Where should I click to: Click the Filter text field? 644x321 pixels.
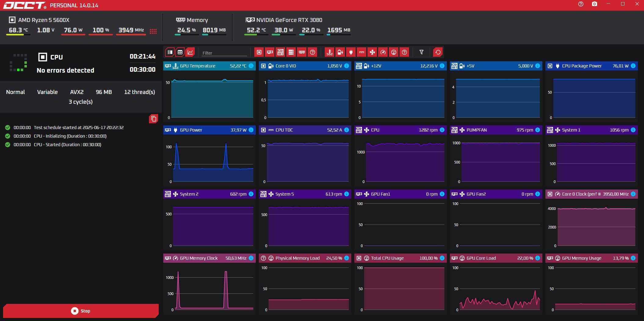[224, 53]
